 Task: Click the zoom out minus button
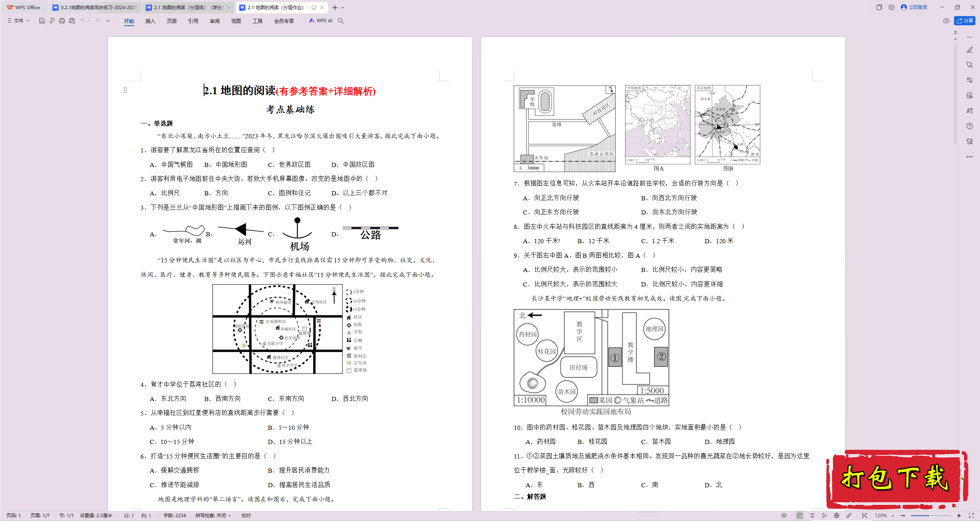[903, 516]
